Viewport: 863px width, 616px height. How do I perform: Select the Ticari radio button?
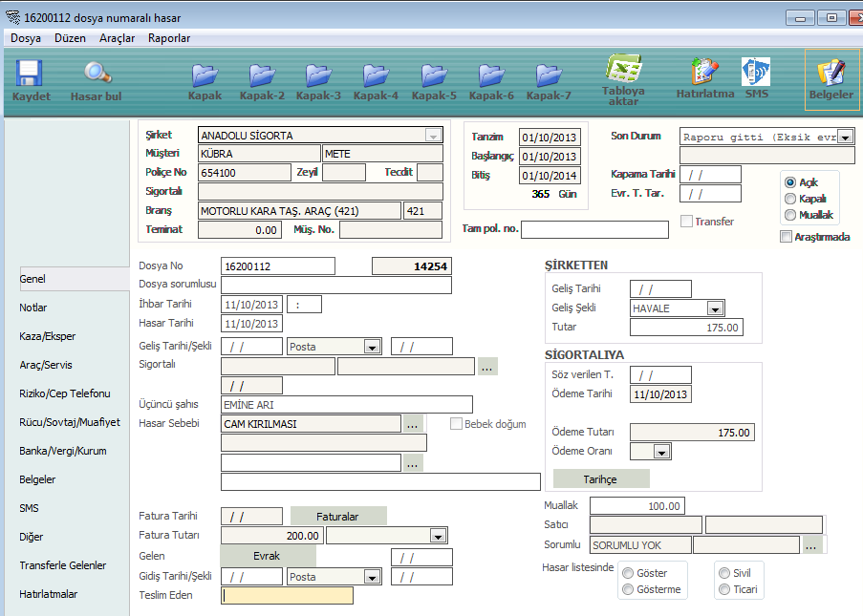tap(723, 589)
